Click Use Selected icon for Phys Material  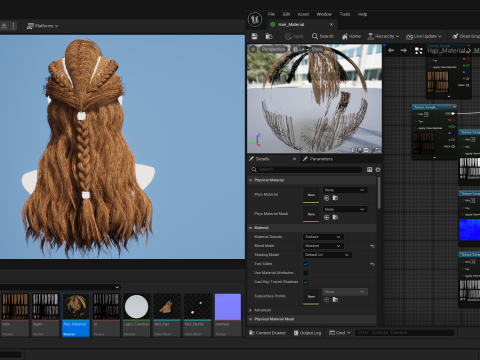coord(327,198)
